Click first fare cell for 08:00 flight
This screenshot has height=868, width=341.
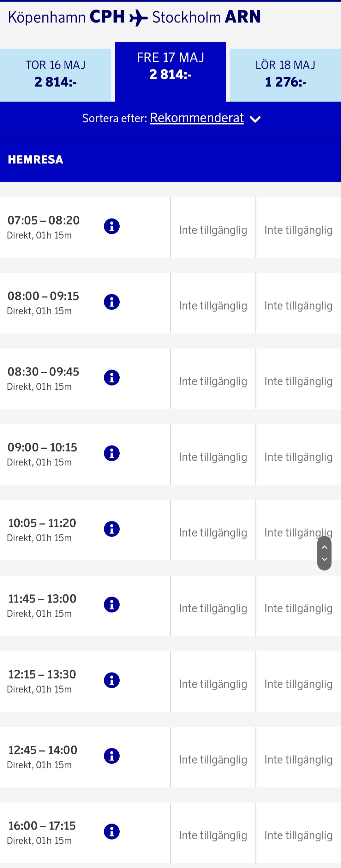point(213,306)
